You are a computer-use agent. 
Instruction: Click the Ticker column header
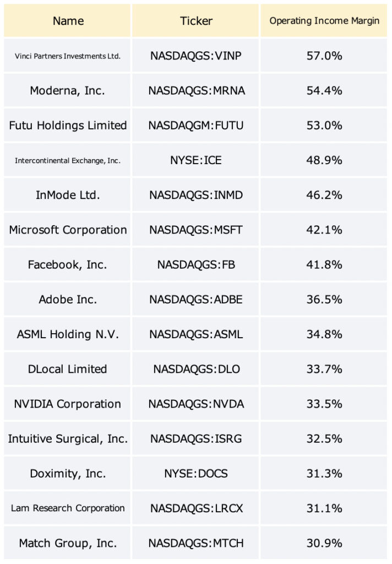tap(195, 20)
